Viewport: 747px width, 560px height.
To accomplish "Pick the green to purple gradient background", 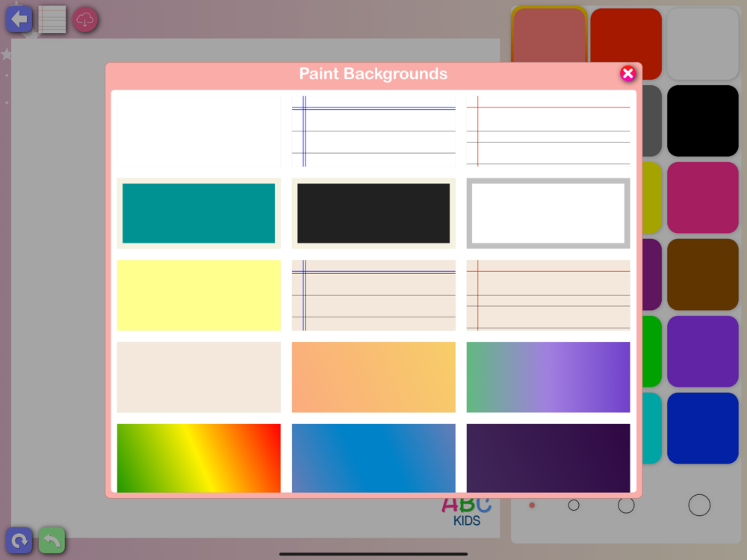I will [548, 376].
